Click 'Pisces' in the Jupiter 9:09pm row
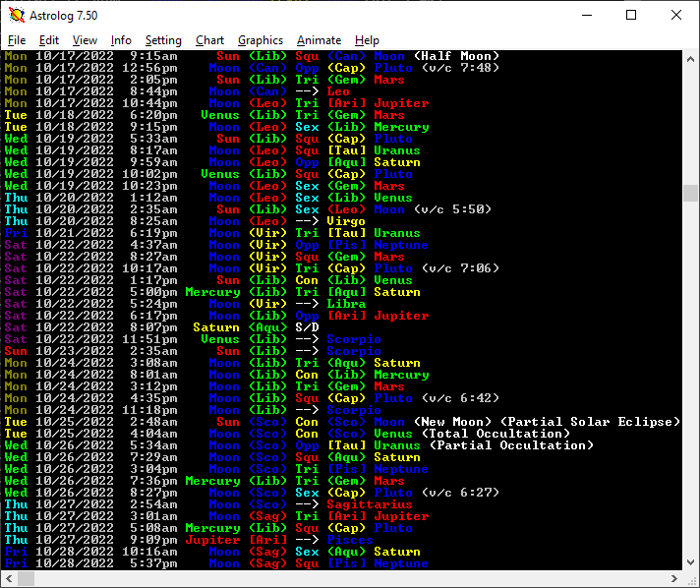700x588 pixels. tap(350, 540)
